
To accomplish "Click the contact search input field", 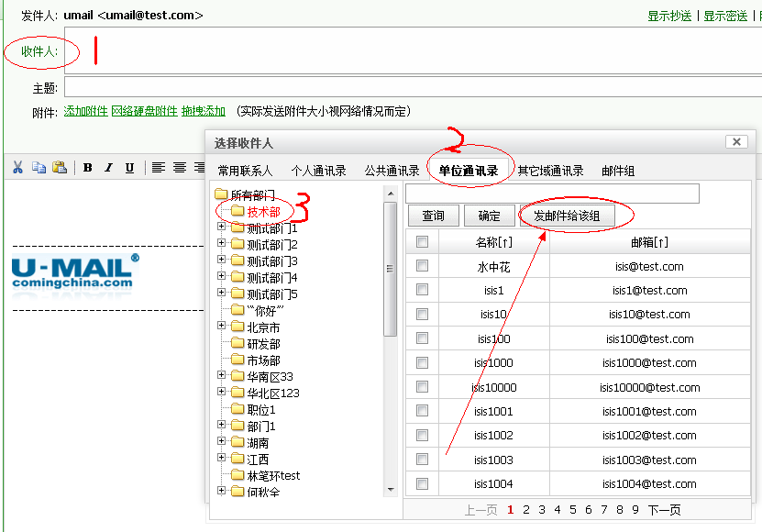I will click(x=552, y=194).
